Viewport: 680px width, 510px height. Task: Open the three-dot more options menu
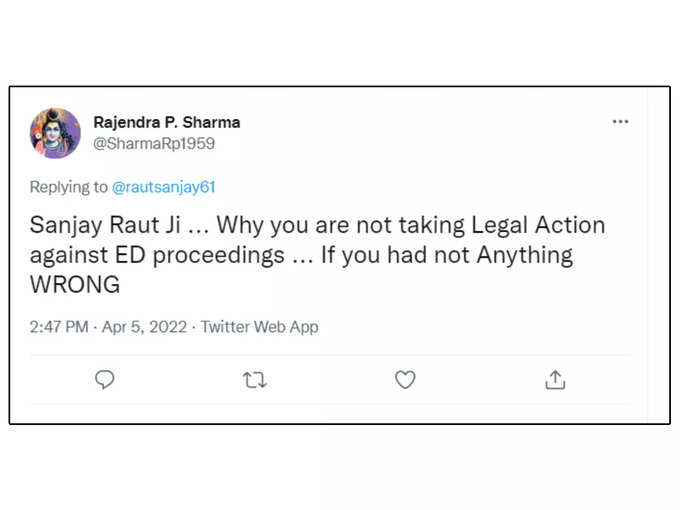pos(620,121)
